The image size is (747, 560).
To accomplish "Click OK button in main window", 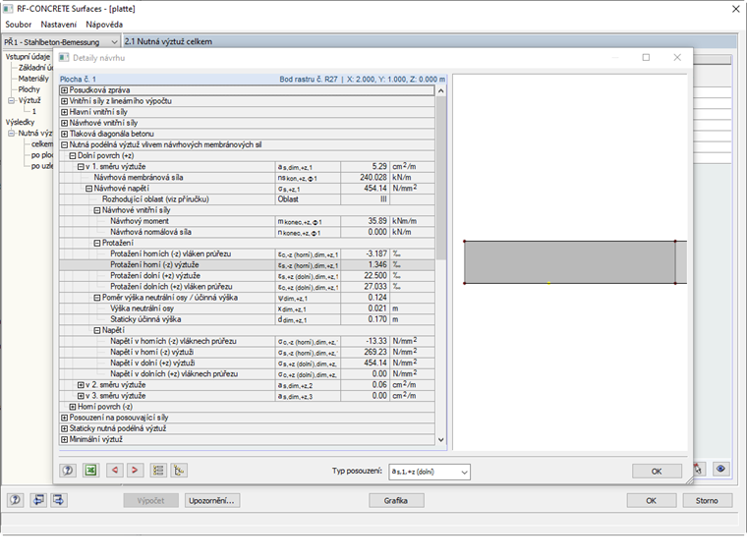I will point(652,500).
